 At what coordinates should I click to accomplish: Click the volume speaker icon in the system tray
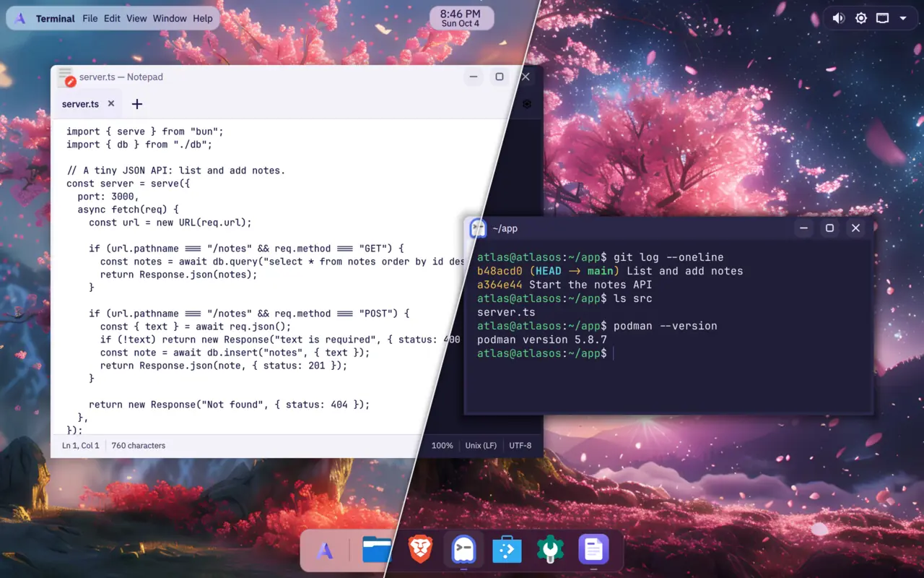tap(838, 19)
